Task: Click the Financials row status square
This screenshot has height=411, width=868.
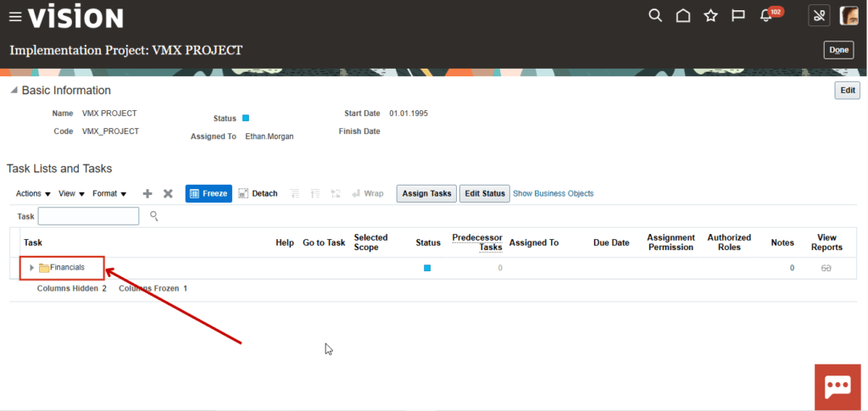Action: point(427,268)
